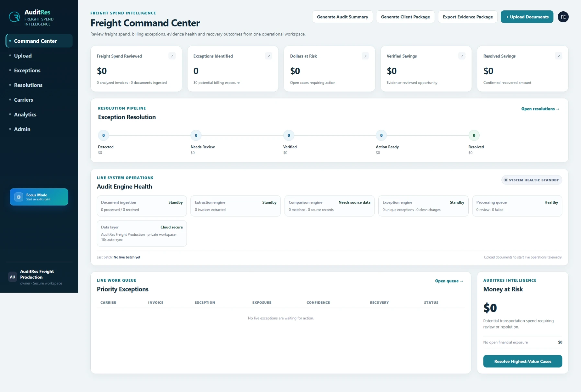Click the Confidence column header
Image resolution: width=581 pixels, height=392 pixels.
(318, 303)
